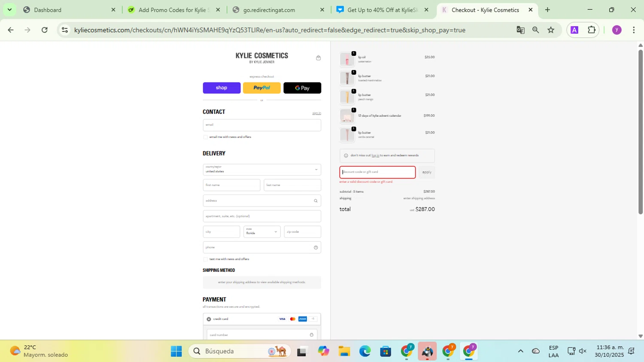The image size is (644, 362).
Task: Click the lip oil watermelon thumbnail
Action: (347, 59)
